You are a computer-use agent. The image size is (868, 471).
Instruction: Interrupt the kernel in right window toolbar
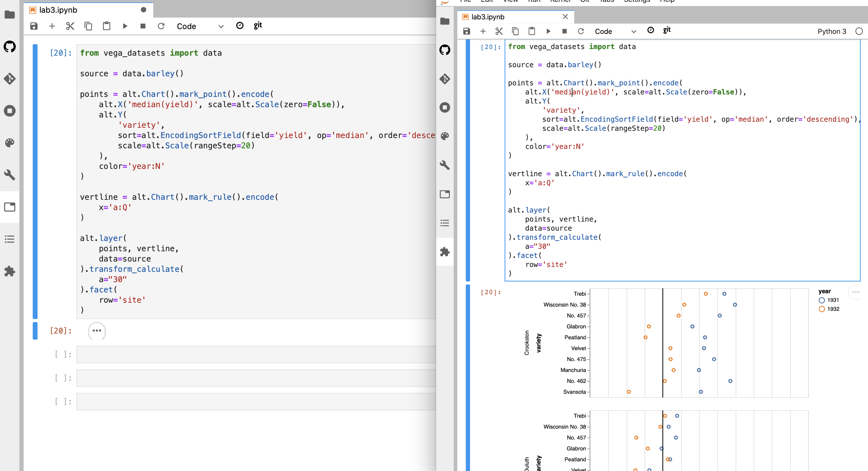tap(565, 31)
